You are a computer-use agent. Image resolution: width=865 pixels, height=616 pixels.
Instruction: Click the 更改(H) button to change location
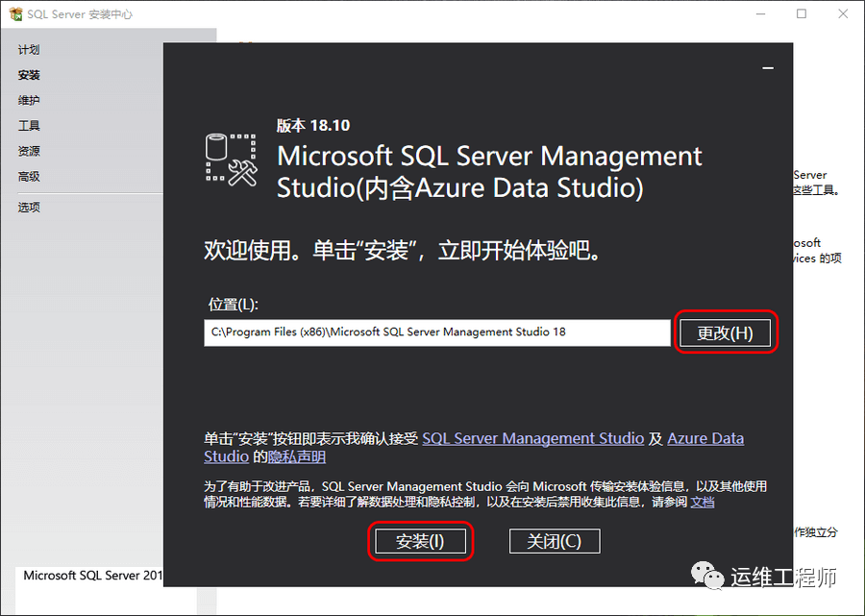725,333
